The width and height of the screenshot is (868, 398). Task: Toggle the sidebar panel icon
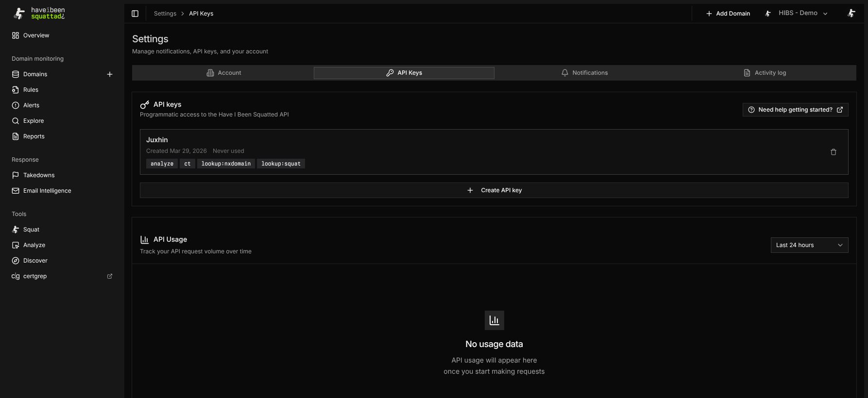click(x=135, y=14)
